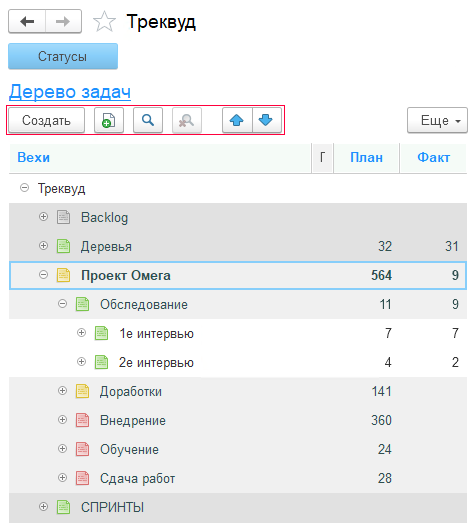Select the Внедрение row label

133,421
